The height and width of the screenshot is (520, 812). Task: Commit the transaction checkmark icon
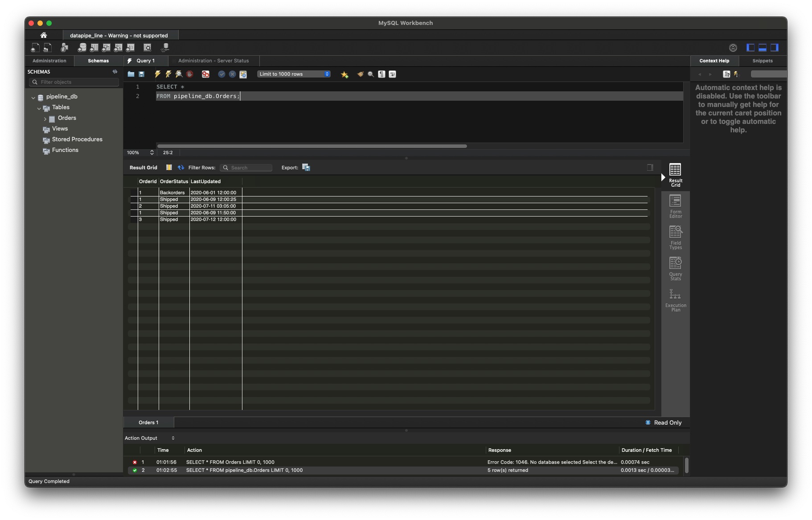pyautogui.click(x=221, y=74)
